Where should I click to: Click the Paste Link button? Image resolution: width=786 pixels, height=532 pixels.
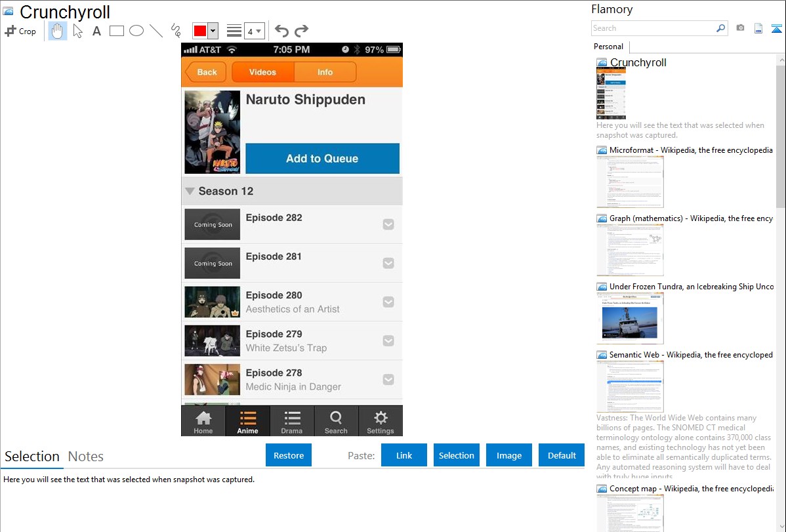click(404, 455)
